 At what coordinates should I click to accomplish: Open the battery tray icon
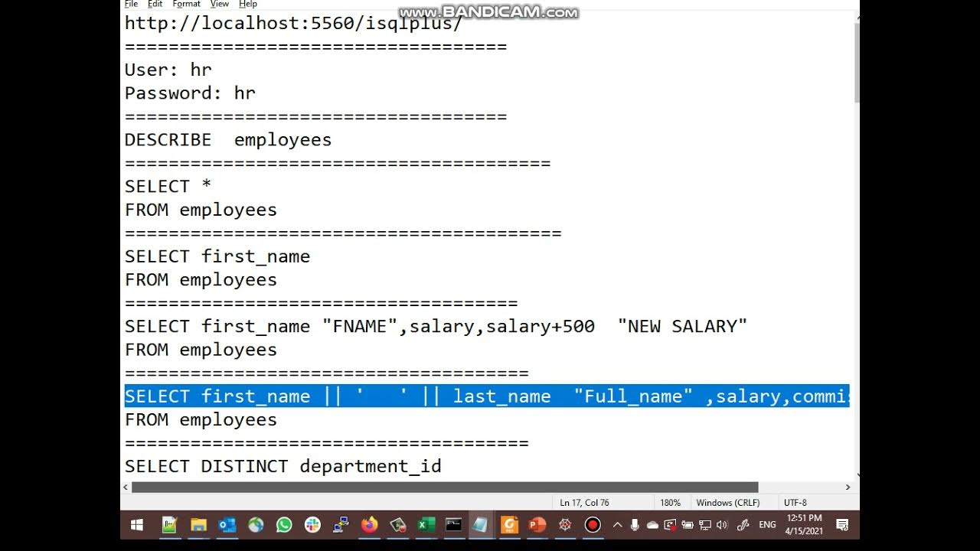click(687, 525)
